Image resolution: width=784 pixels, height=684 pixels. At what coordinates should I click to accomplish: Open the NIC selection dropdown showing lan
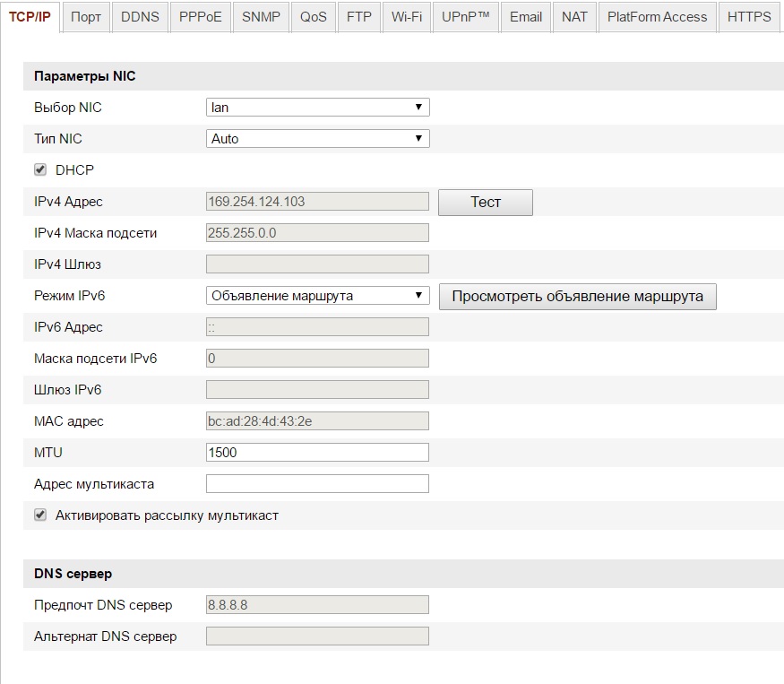tap(317, 108)
